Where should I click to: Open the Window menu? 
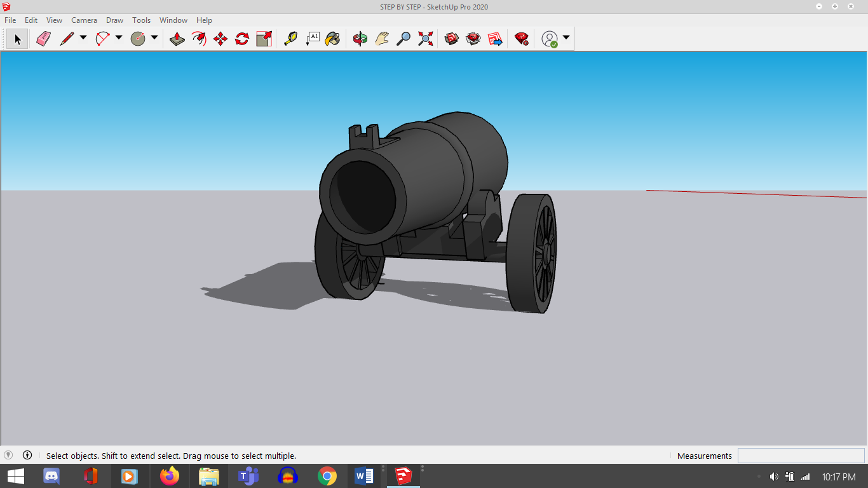[x=173, y=20]
